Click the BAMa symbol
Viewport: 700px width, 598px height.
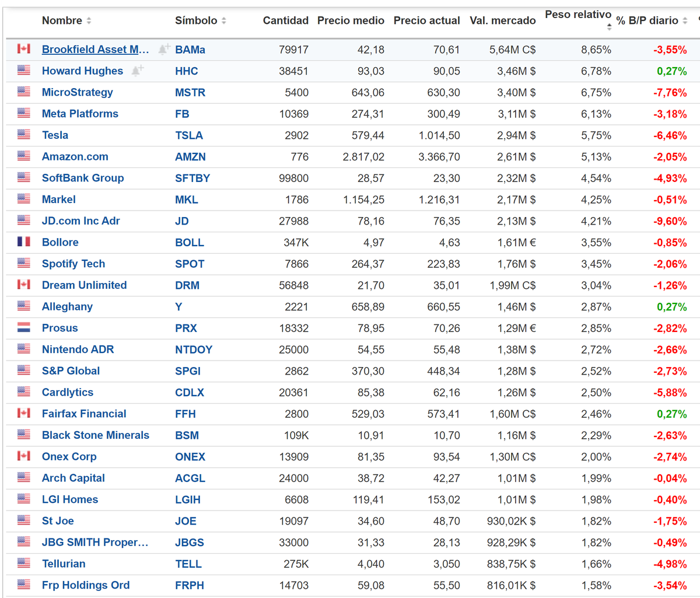[x=190, y=50]
